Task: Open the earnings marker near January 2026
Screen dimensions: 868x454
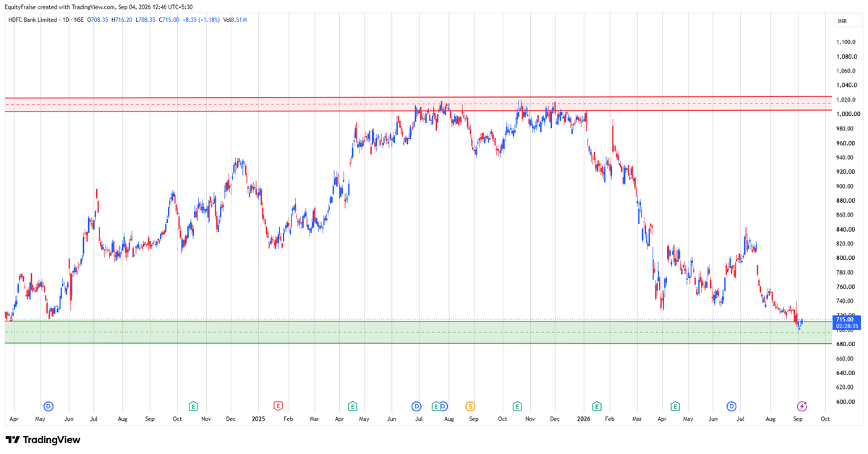Action: pos(597,405)
